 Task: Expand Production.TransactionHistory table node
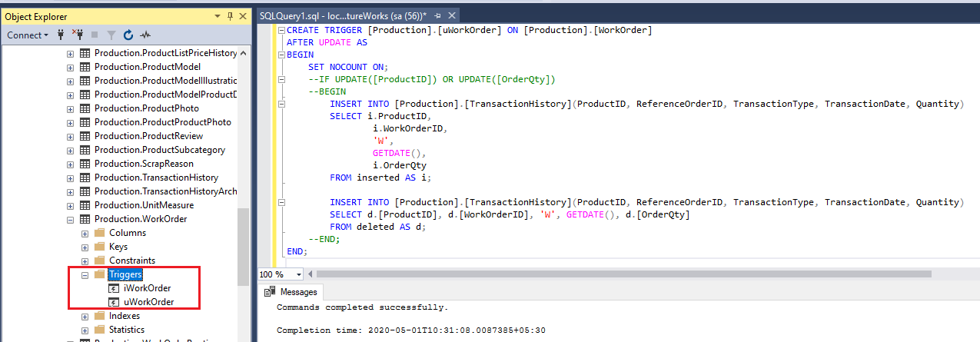click(x=70, y=178)
